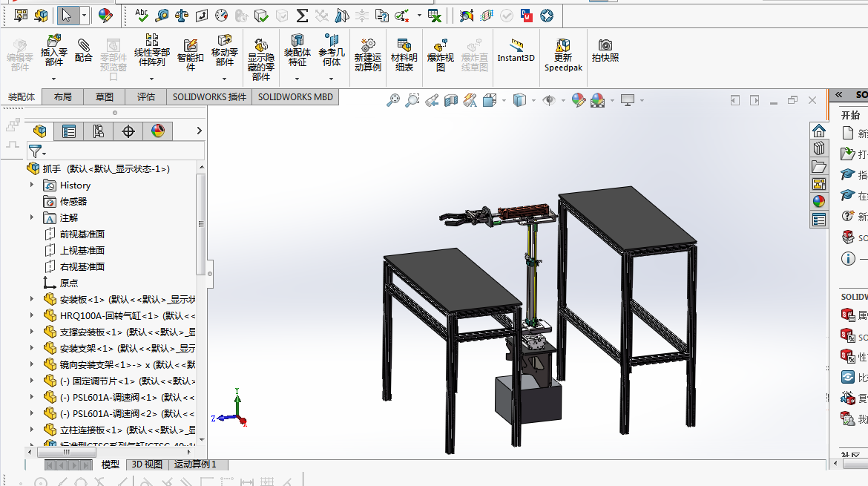868x486 pixels.
Task: Start a New Motion Study (新建运动算例)
Action: (367, 54)
